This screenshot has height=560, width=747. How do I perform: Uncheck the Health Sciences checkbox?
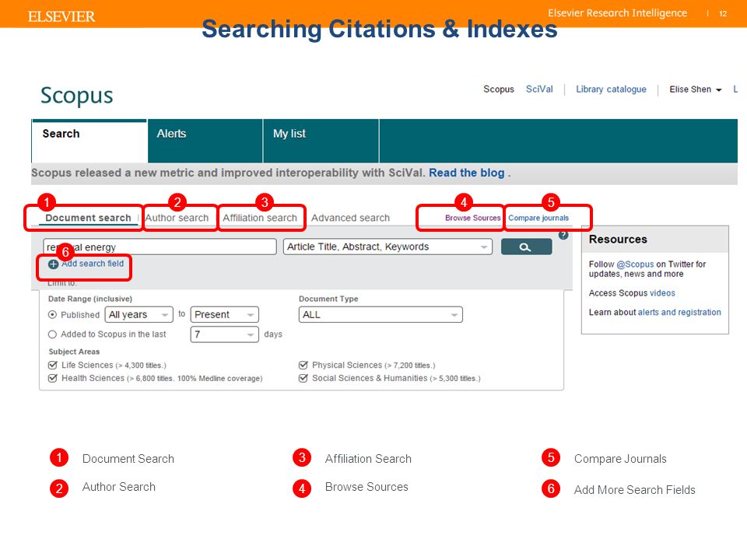tap(53, 378)
